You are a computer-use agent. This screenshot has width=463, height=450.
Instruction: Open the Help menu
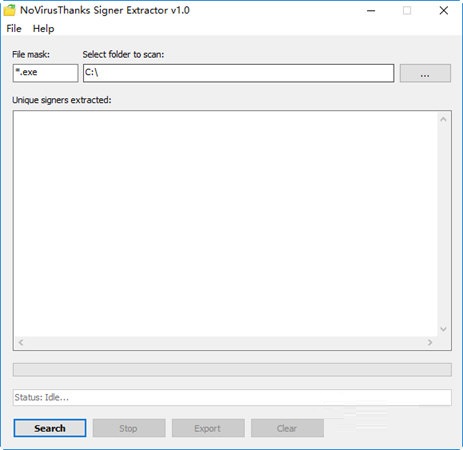point(43,29)
